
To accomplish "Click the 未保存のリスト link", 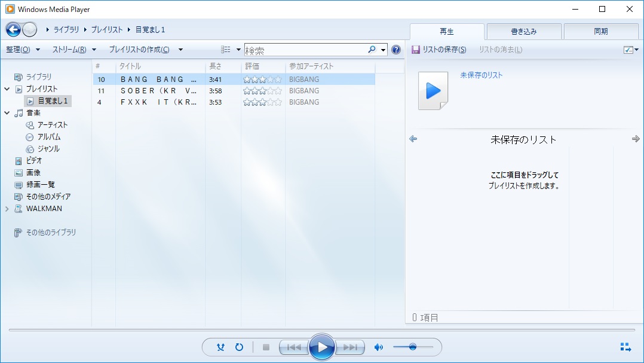I will tap(482, 75).
